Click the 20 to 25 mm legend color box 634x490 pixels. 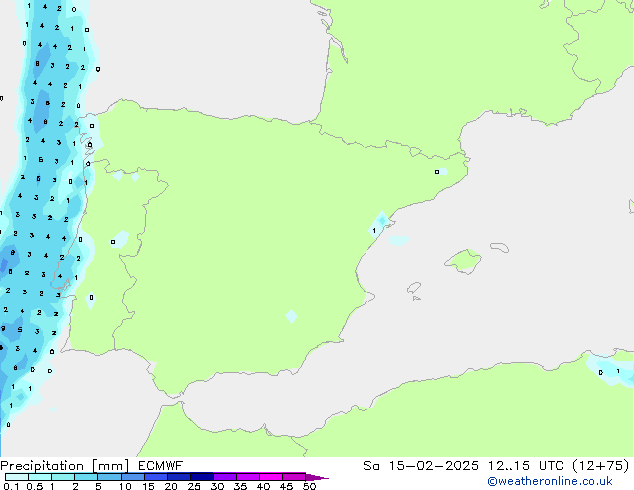[178, 477]
